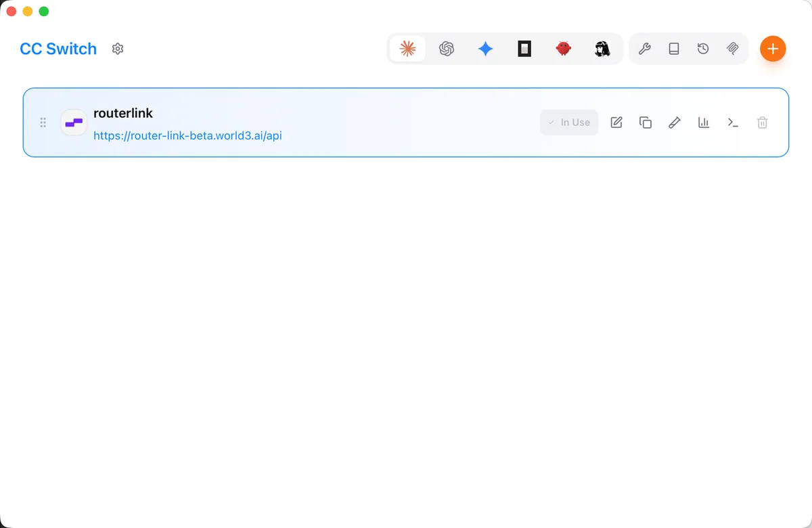Click the routerlink drag handle dots

pos(43,123)
